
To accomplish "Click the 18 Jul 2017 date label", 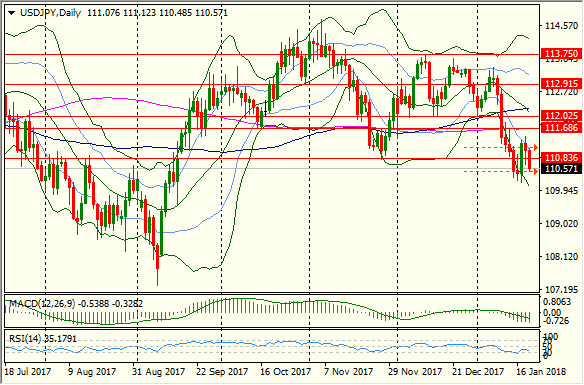I will [28, 372].
